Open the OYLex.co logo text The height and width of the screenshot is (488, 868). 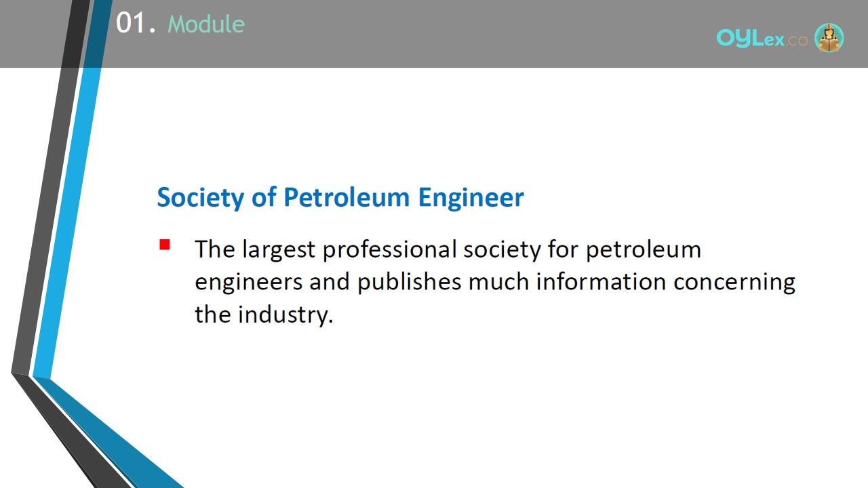click(x=762, y=39)
